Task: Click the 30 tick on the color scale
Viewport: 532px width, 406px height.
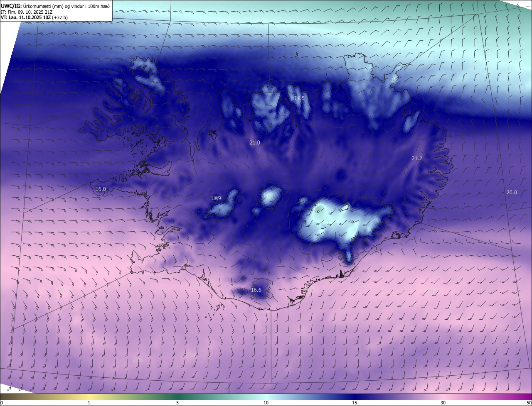Action: point(443,403)
